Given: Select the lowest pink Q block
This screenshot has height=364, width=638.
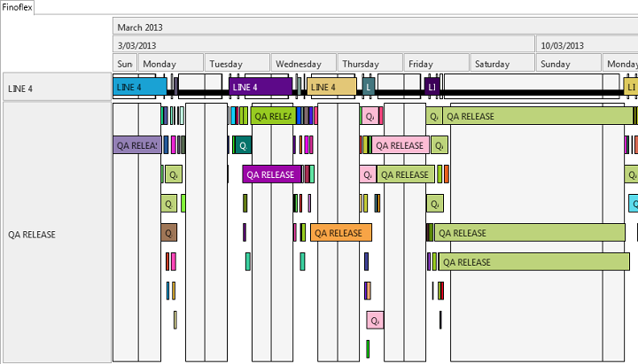Looking at the screenshot, I should click(x=374, y=321).
